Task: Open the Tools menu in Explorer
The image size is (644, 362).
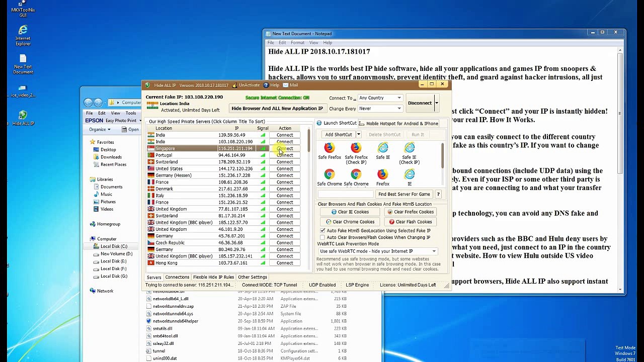Action: (131, 113)
